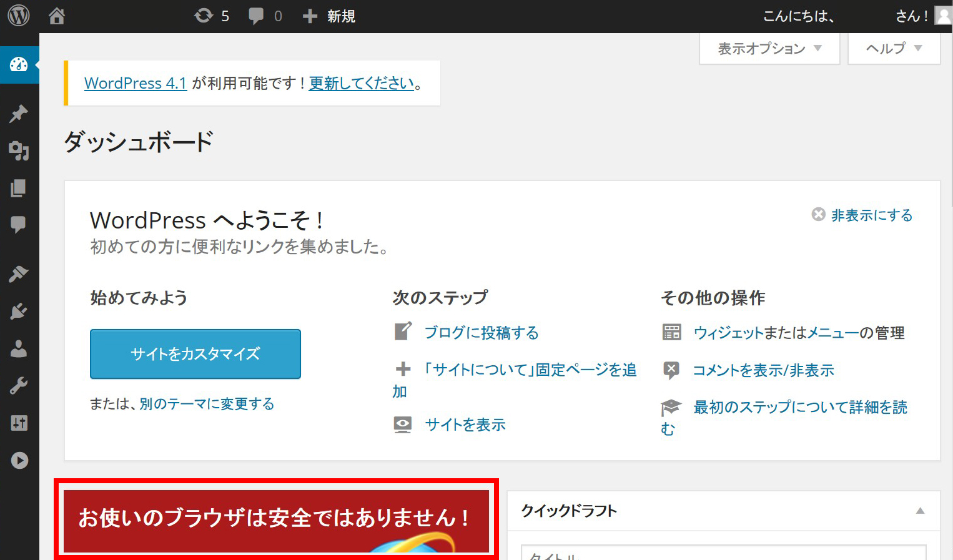Open comments bubble in admin bar
Image resolution: width=953 pixels, height=560 pixels.
tap(265, 16)
